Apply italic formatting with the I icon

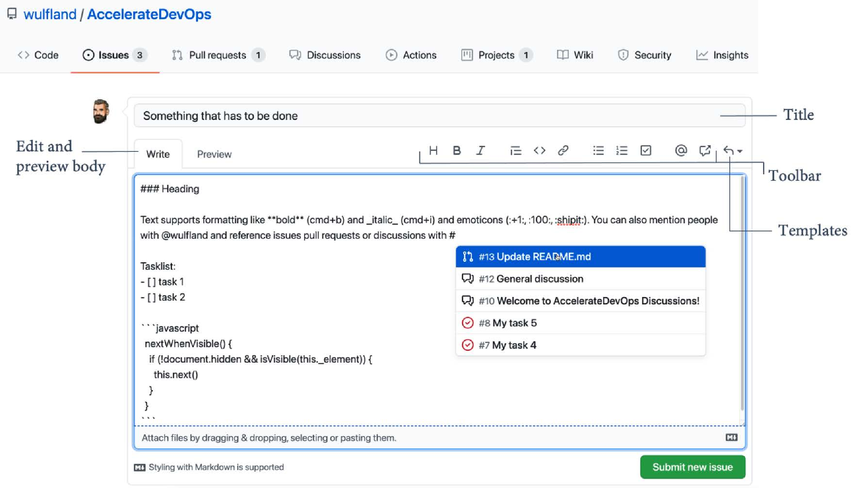click(x=481, y=151)
